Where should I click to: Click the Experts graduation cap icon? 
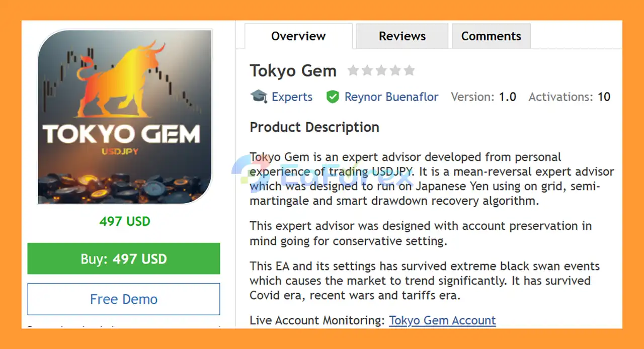tap(258, 97)
